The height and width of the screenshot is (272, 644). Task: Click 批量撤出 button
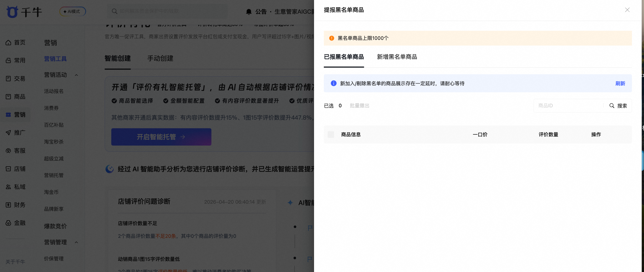359,106
